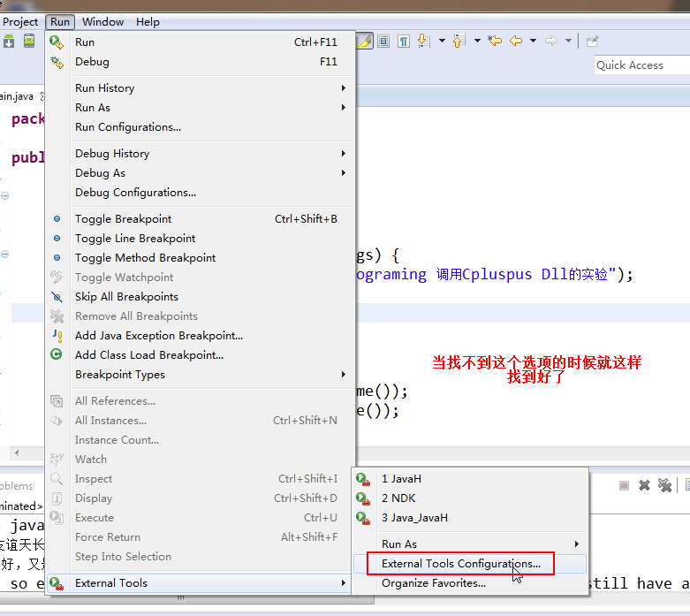This screenshot has height=616, width=690.
Task: Toggle show whitespace characters pilcrow icon
Action: click(x=403, y=42)
